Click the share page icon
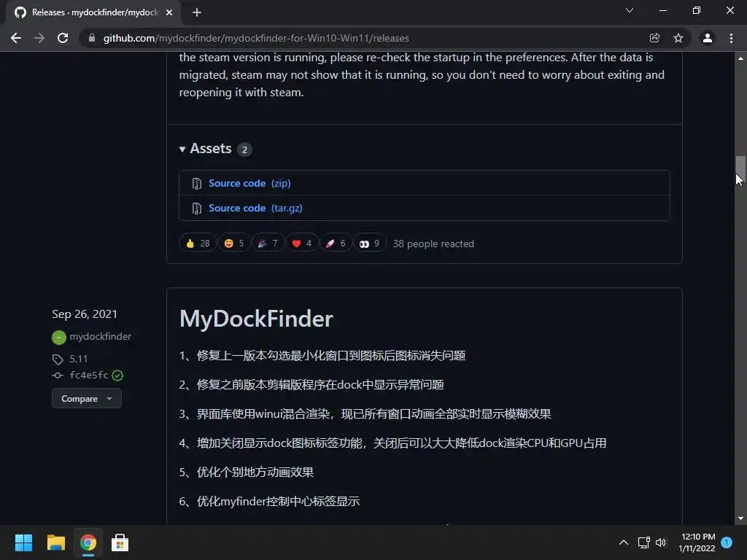 (655, 38)
